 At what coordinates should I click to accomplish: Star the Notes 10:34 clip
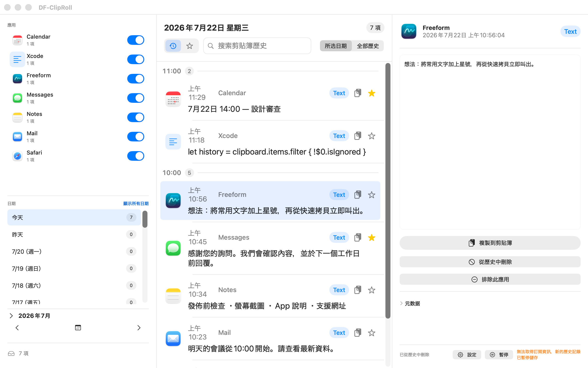coord(371,290)
